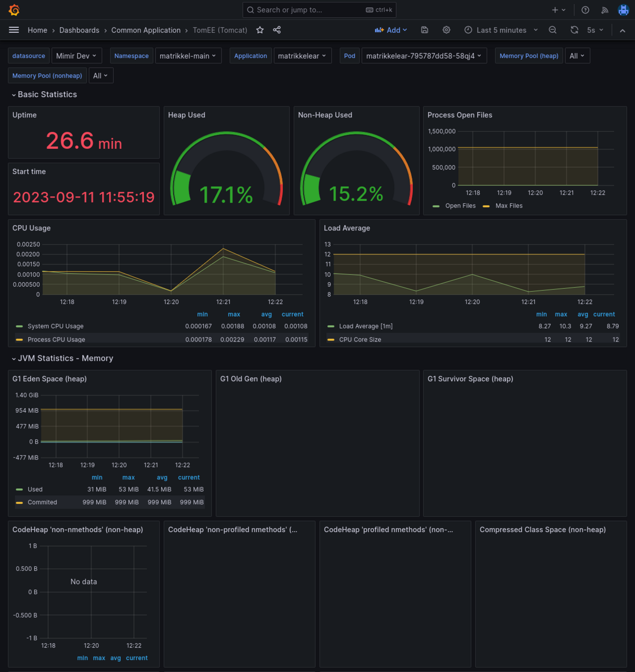Image resolution: width=635 pixels, height=672 pixels.
Task: Go to Dashboards breadcrumb
Action: tap(79, 30)
